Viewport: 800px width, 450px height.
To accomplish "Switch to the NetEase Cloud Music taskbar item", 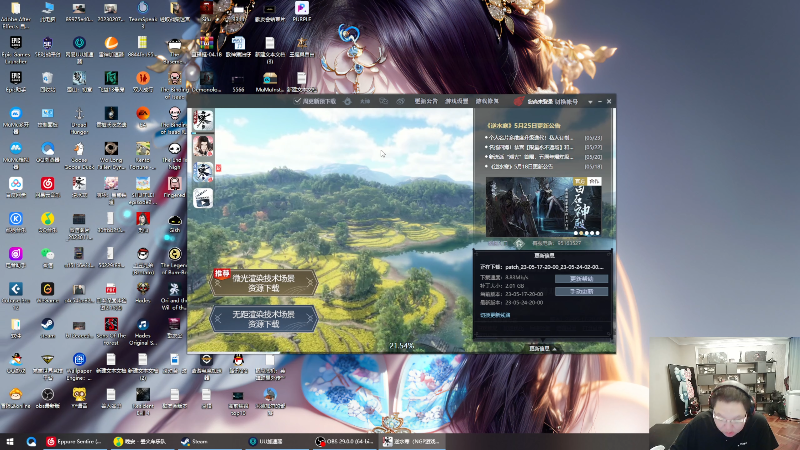I will click(74, 441).
